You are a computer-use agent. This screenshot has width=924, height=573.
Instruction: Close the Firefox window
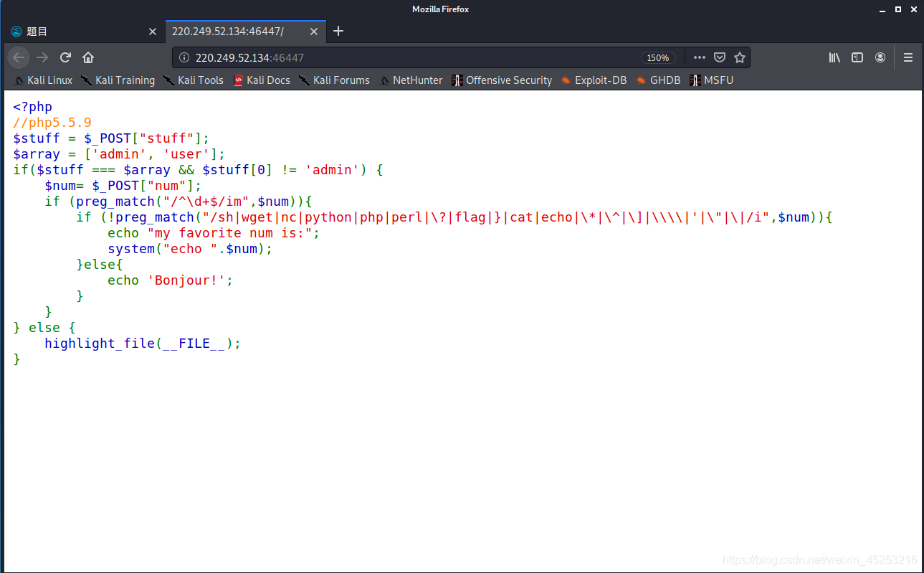click(914, 9)
